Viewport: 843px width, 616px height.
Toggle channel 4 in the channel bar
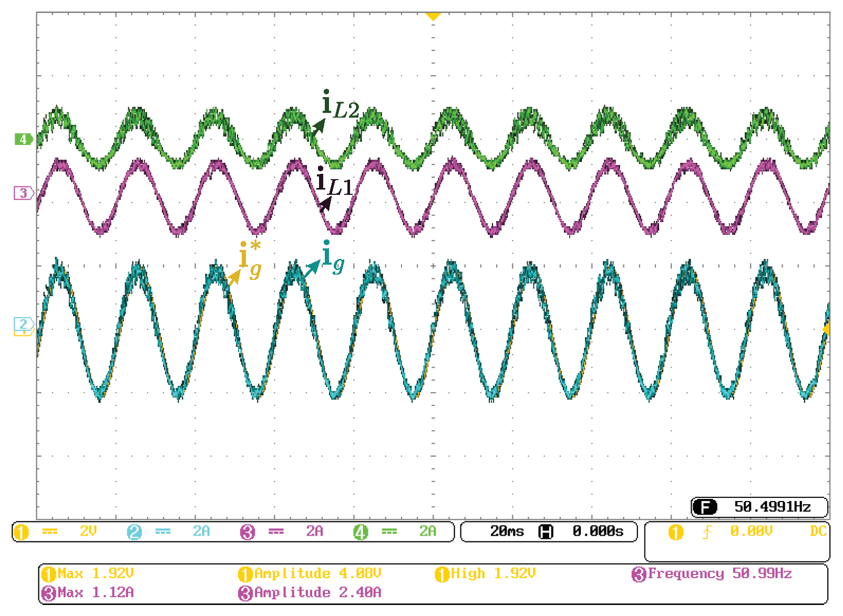click(x=361, y=532)
